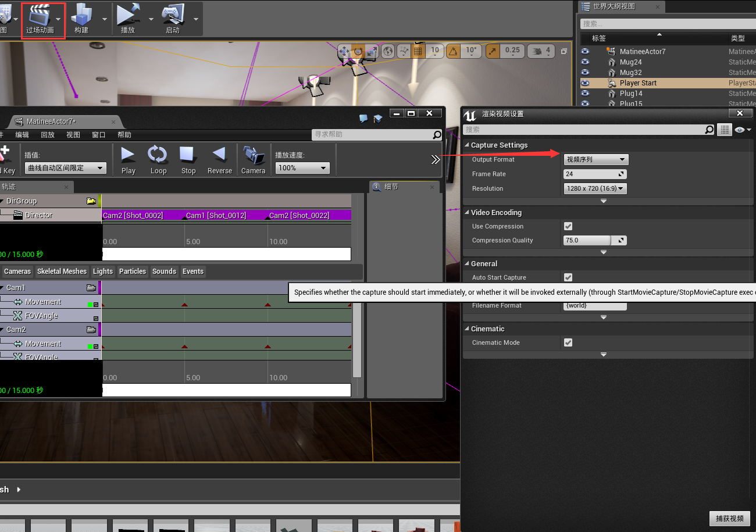Select the Lights filter tab

[x=103, y=272]
